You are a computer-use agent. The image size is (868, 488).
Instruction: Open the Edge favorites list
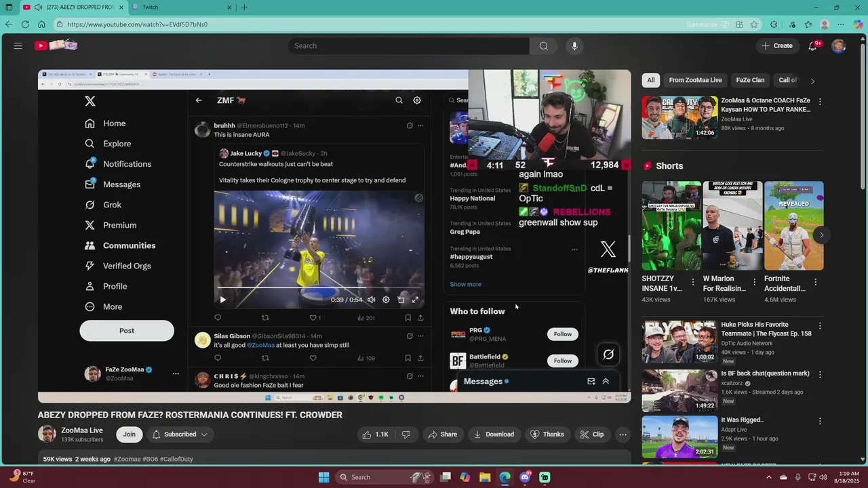pos(808,24)
